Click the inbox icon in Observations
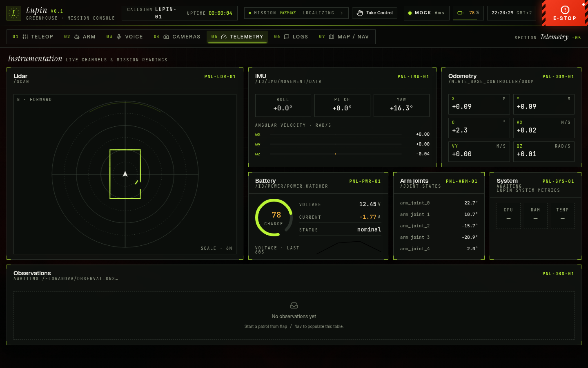588x368 pixels. tap(294, 305)
